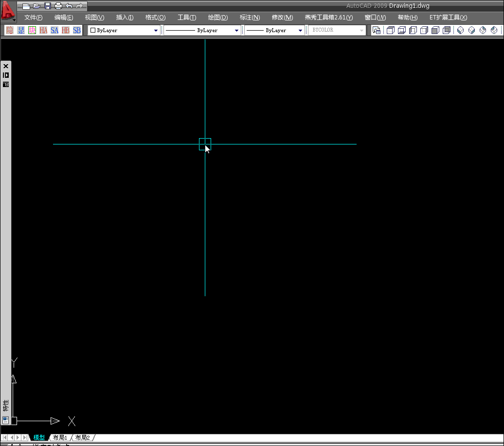Switch to the 布局2 tab
The width and height of the screenshot is (504, 446).
tap(82, 438)
